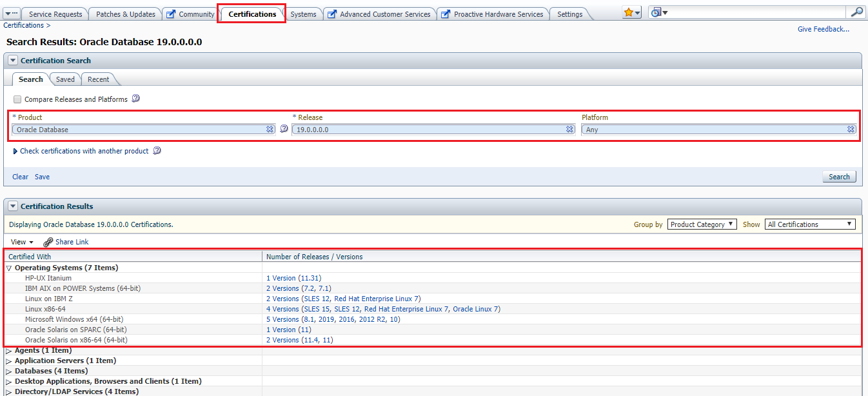The width and height of the screenshot is (868, 396).
Task: Click IBM AIX on POWER Systems label
Action: point(83,288)
